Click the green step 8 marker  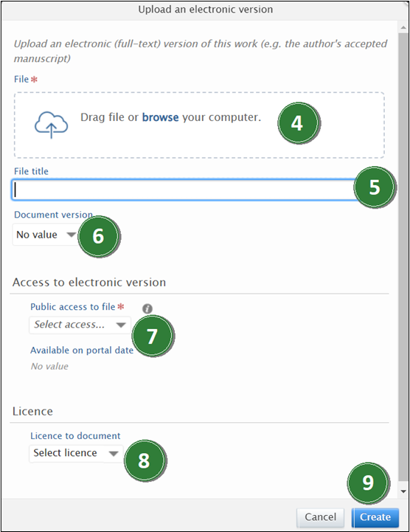click(x=145, y=460)
